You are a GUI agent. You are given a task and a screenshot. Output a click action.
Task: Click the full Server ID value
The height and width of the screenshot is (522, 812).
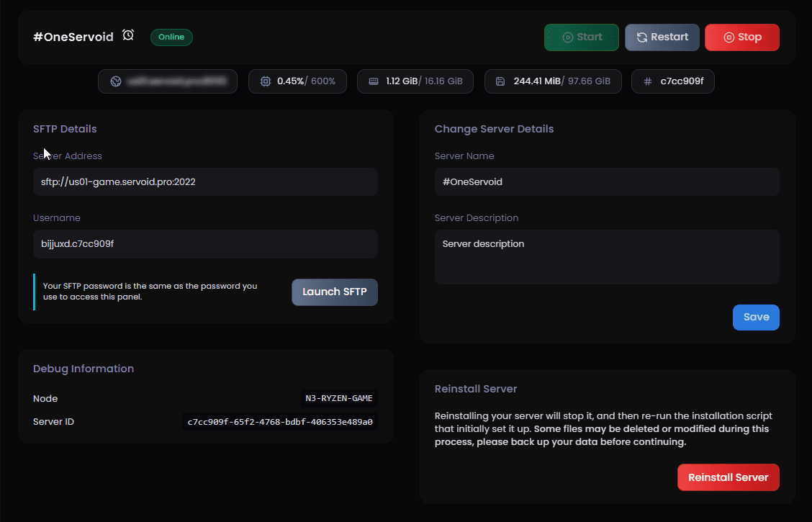(x=280, y=422)
